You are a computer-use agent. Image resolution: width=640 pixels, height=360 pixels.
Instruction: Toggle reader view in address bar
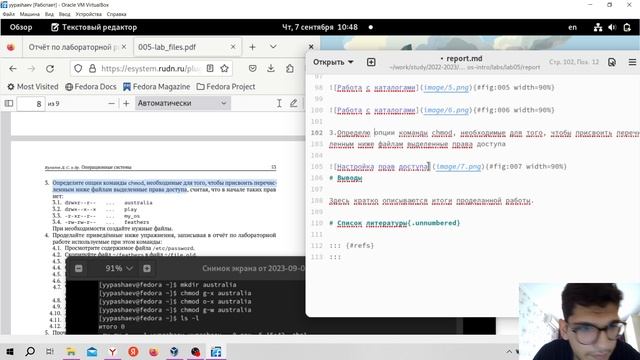(210, 69)
